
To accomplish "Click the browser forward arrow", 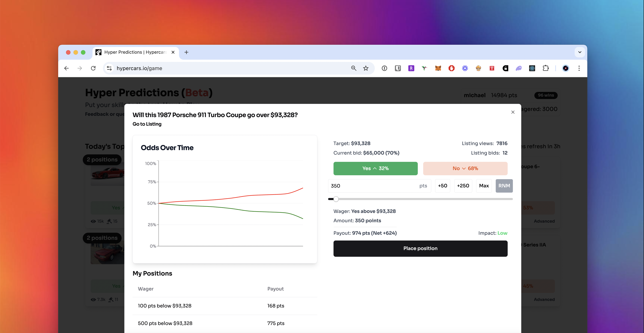I will pyautogui.click(x=80, y=68).
